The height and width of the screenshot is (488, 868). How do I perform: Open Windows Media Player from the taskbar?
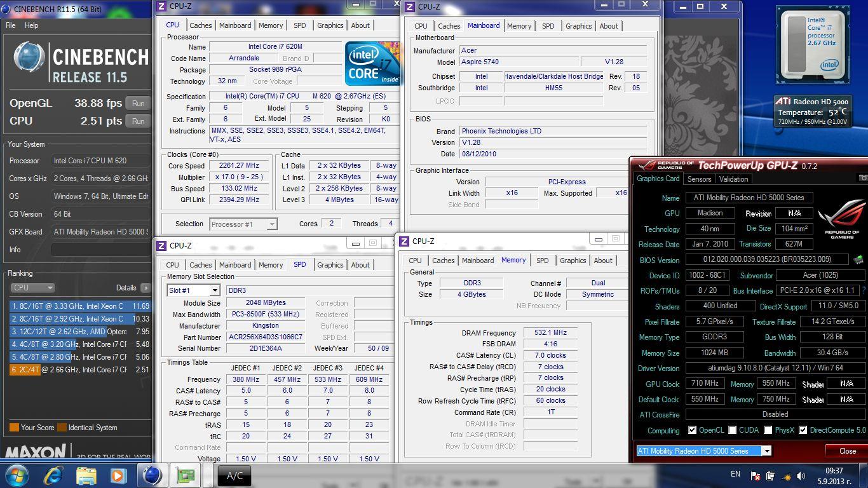pyautogui.click(x=118, y=475)
